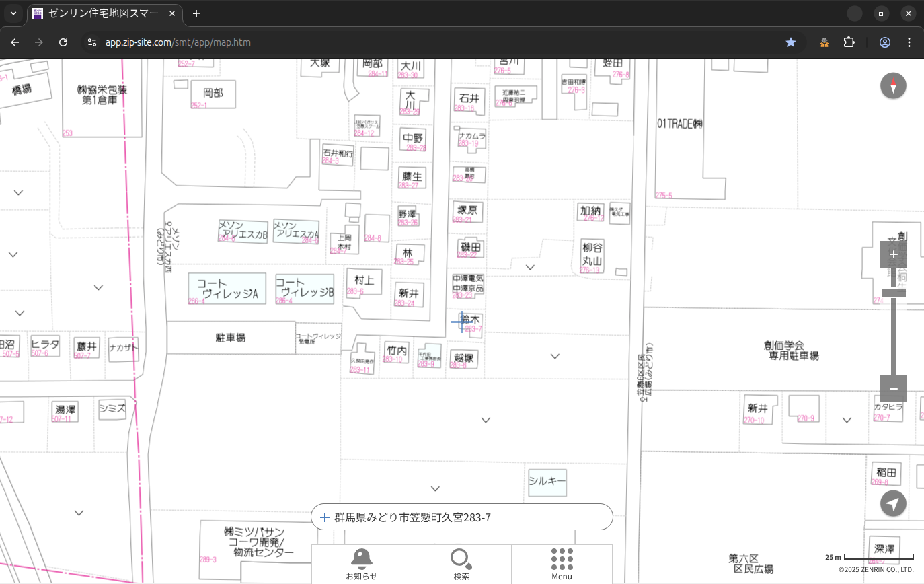Click the current location arrow icon
The image size is (924, 584).
pyautogui.click(x=893, y=503)
